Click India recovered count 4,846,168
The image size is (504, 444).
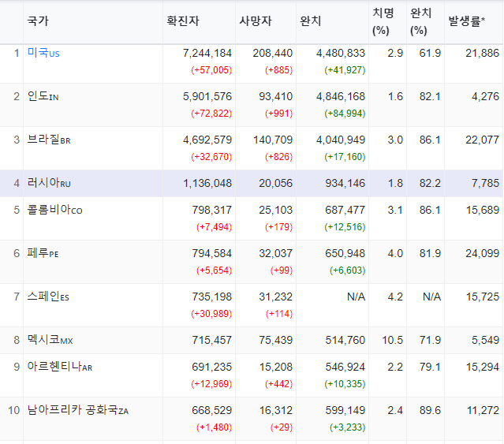coord(341,96)
